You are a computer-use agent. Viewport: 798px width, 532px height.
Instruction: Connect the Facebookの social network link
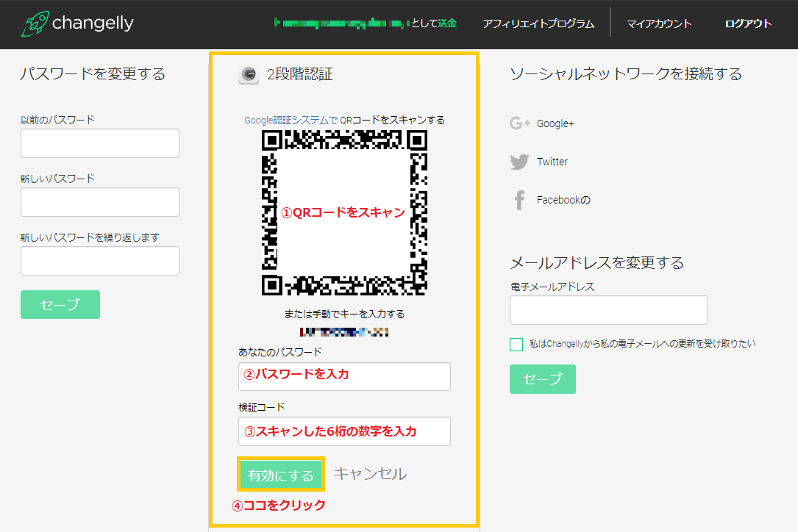(x=563, y=200)
